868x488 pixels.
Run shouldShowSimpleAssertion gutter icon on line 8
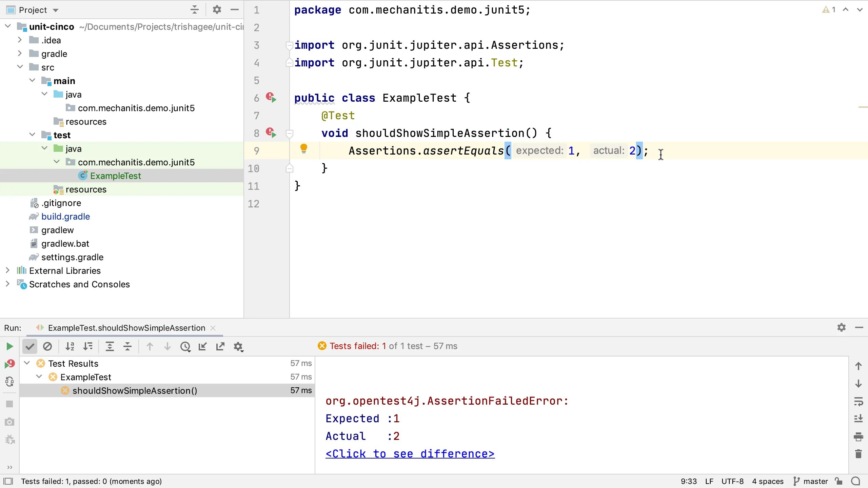click(x=271, y=133)
